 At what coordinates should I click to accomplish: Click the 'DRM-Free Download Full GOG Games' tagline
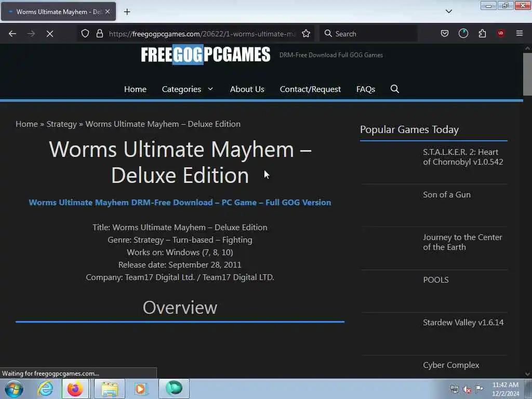(331, 55)
